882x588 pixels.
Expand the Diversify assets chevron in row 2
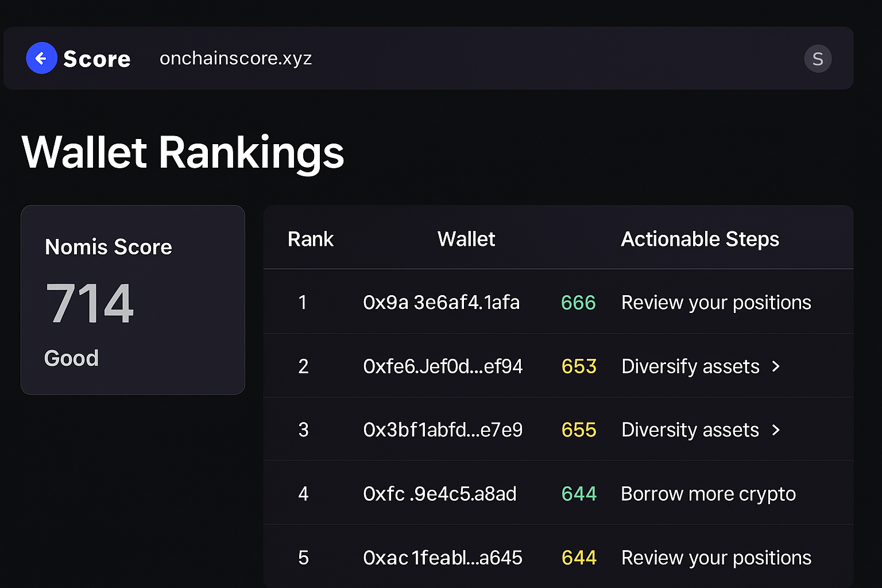[776, 366]
